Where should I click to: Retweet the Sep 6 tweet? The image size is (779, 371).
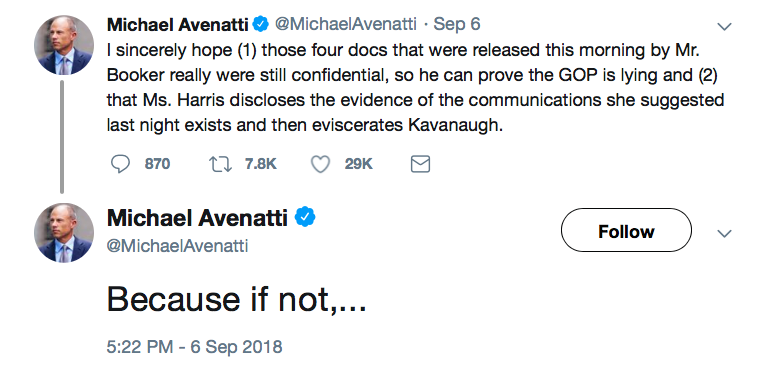(x=221, y=164)
